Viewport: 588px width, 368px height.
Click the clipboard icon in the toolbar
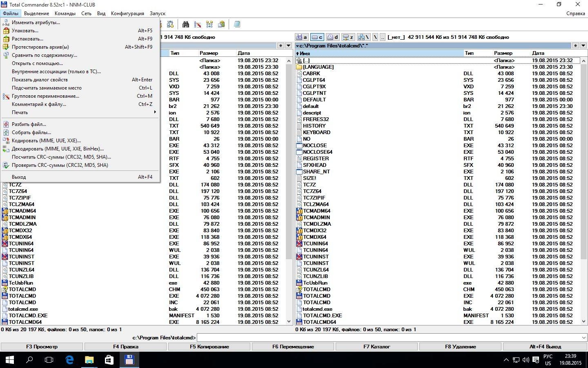[221, 25]
